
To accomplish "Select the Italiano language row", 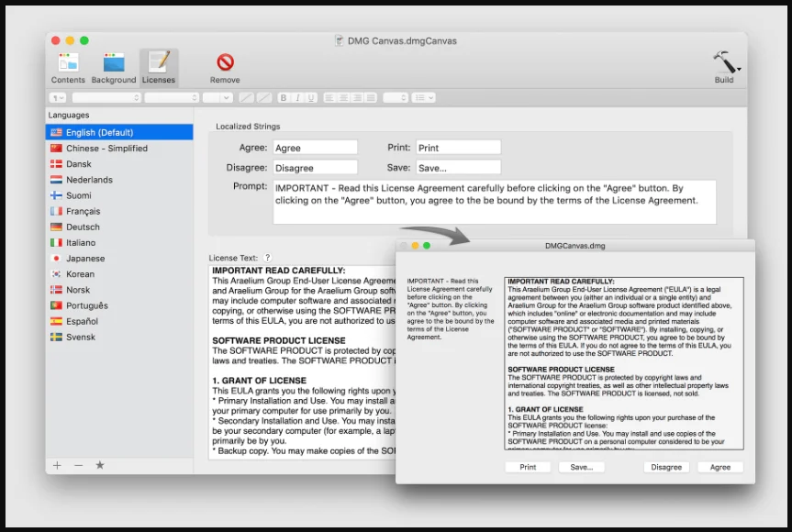I will [119, 242].
